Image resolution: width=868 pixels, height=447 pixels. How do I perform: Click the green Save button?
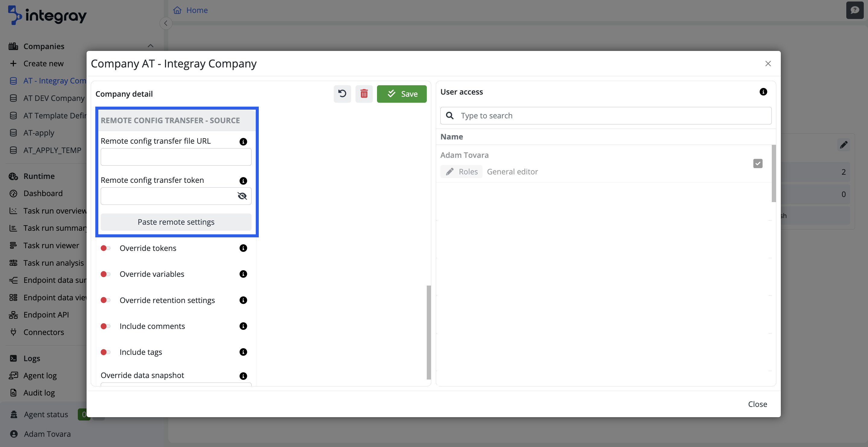coord(402,94)
